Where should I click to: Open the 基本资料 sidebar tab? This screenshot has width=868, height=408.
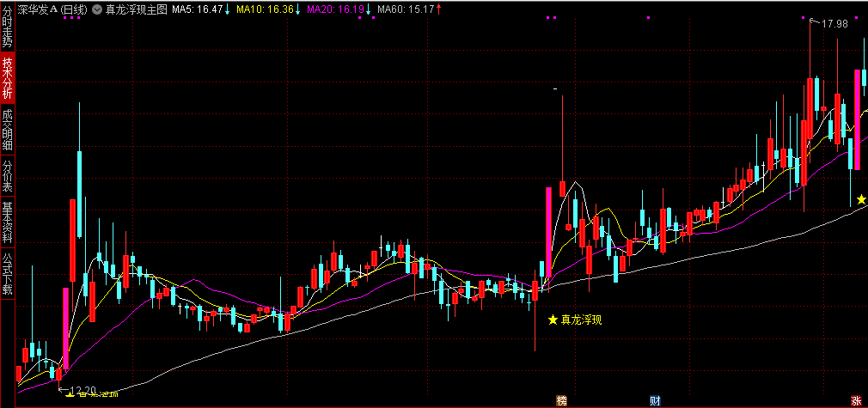pos(8,223)
